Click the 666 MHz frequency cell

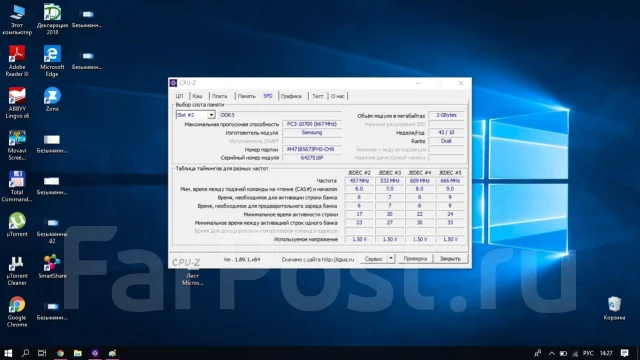point(450,180)
